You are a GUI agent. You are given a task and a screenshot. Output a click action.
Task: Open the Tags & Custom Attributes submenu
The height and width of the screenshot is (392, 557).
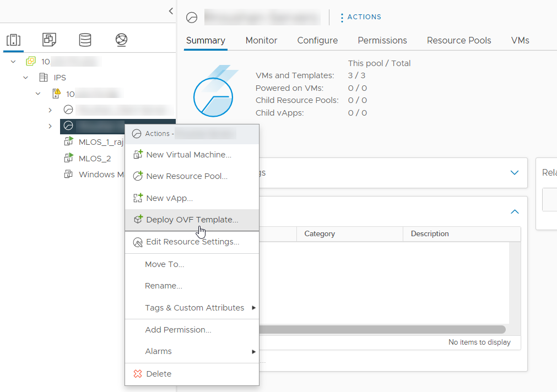192,308
